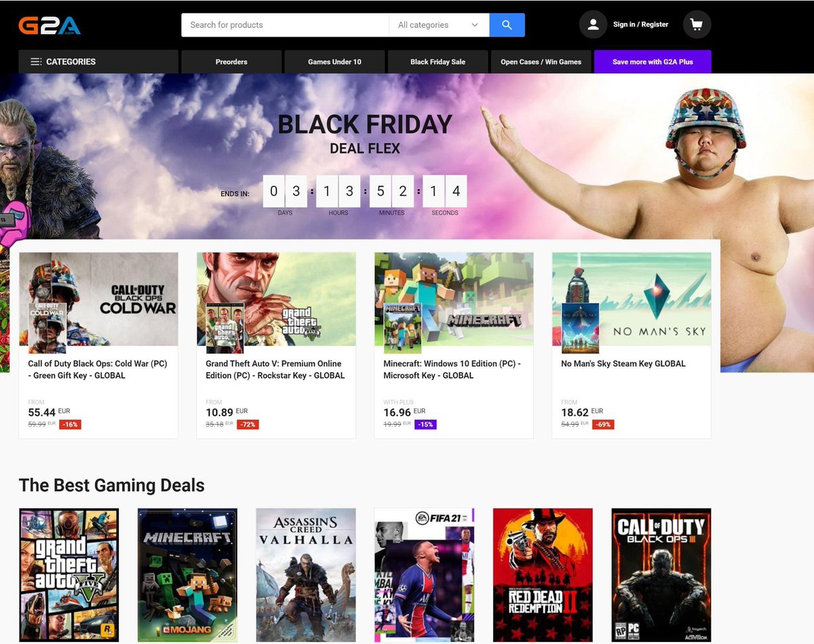Click the Black Friday Deal Flex heading

click(x=365, y=134)
